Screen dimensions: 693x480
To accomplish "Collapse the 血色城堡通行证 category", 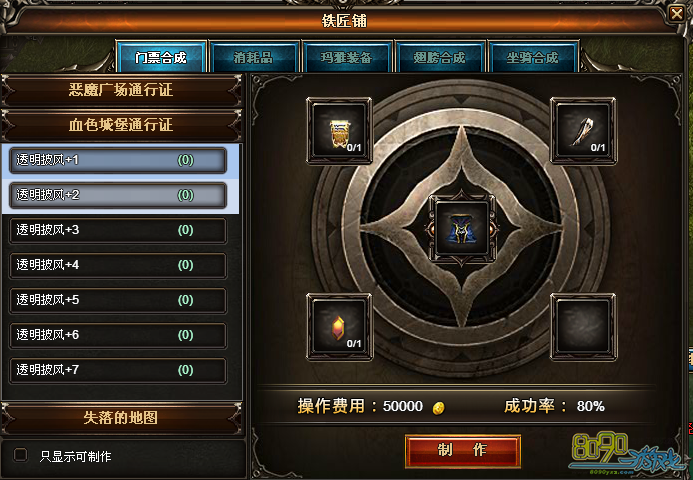I will [x=121, y=125].
